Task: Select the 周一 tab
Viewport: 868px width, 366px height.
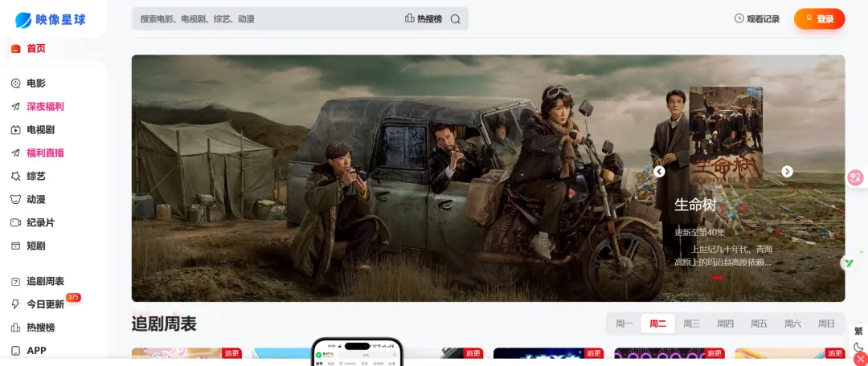Action: pos(624,324)
